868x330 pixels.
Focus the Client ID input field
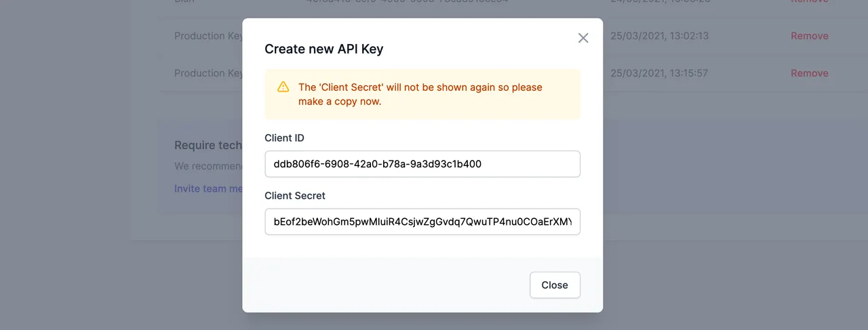pyautogui.click(x=422, y=164)
